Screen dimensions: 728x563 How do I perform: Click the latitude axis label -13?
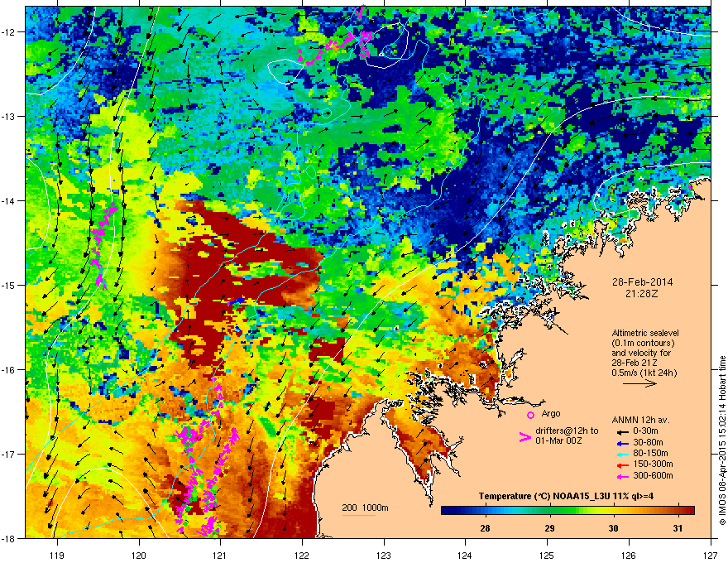[x=9, y=116]
